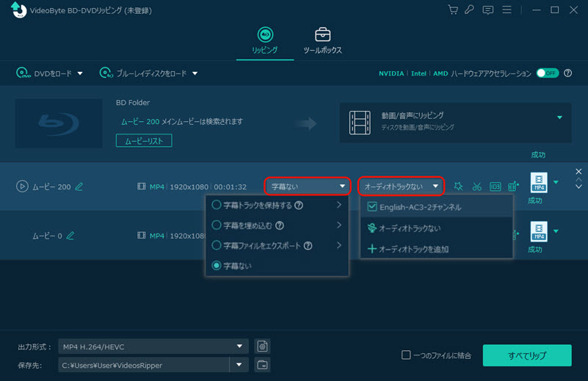Rename ムービー 0 with pencil icon
The height and width of the screenshot is (381, 588).
[70, 236]
